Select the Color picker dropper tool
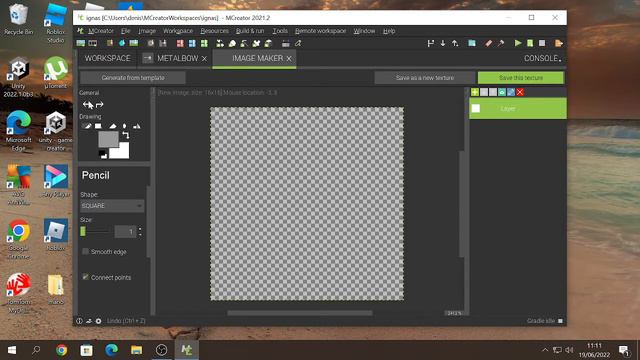Screen dimensions: 640x360 pyautogui.click(x=124, y=126)
